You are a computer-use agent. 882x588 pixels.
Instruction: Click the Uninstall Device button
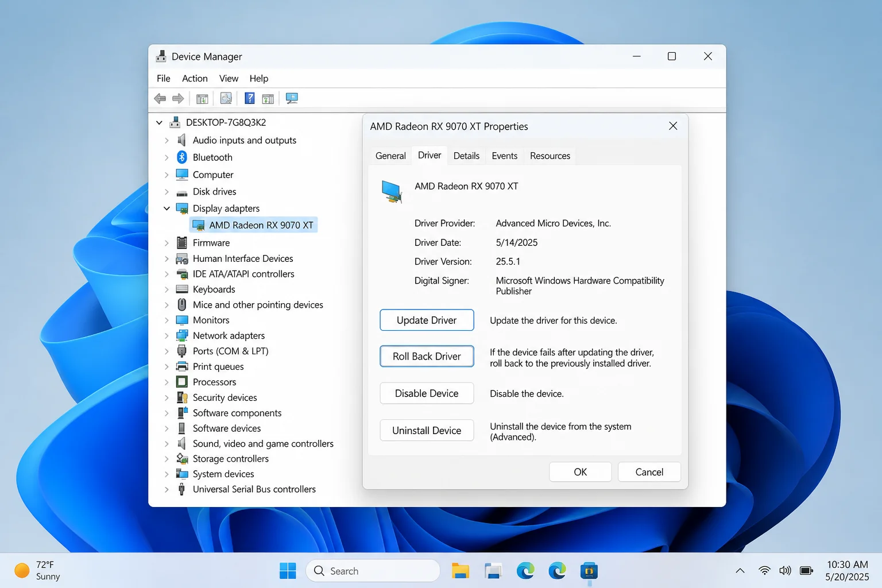[x=427, y=431]
